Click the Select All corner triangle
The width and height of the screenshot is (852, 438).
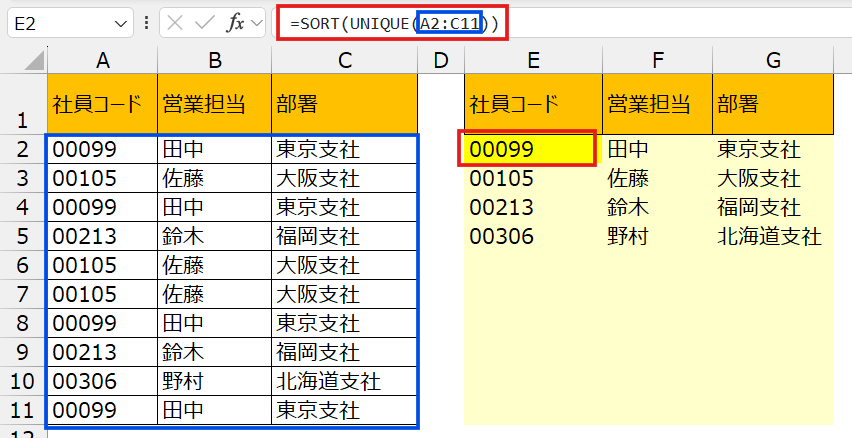[x=22, y=61]
